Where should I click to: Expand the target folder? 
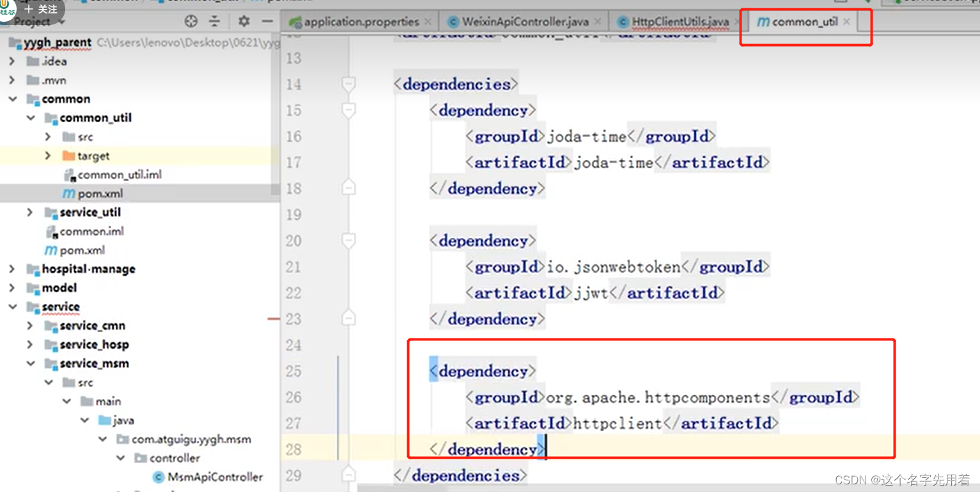pyautogui.click(x=48, y=155)
